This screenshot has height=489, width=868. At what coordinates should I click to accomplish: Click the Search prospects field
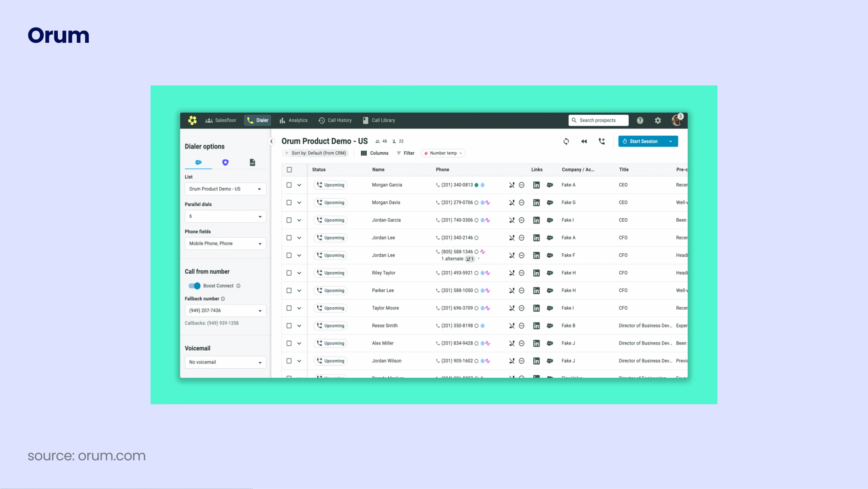coord(598,120)
